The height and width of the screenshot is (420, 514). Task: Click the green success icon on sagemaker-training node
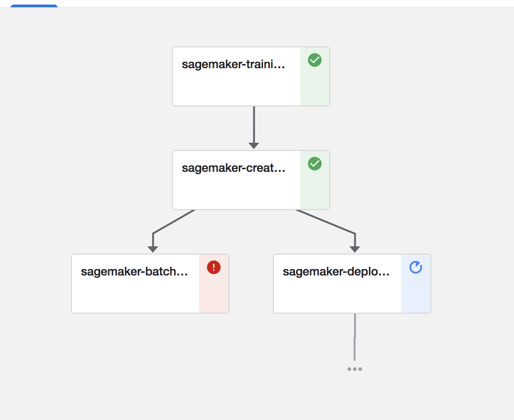click(315, 60)
